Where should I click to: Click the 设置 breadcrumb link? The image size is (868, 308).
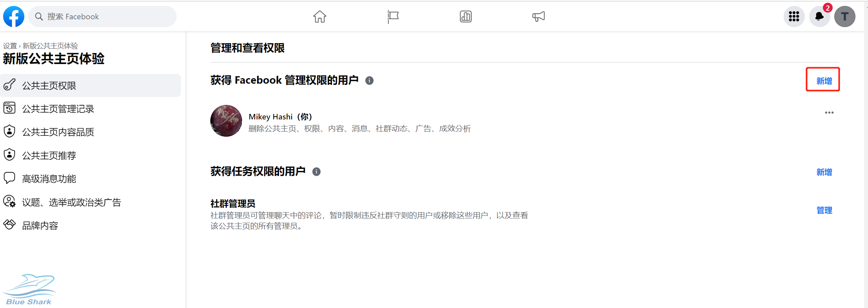coord(10,46)
